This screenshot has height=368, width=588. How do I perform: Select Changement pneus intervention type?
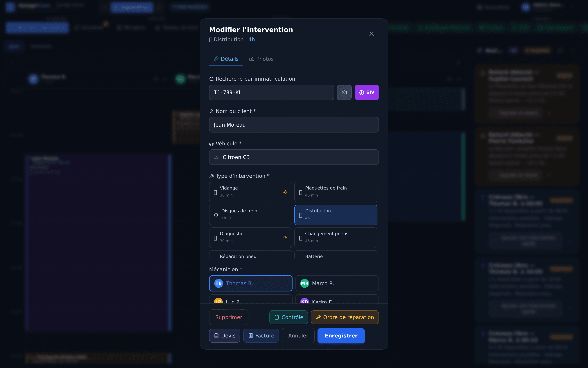pos(336,238)
